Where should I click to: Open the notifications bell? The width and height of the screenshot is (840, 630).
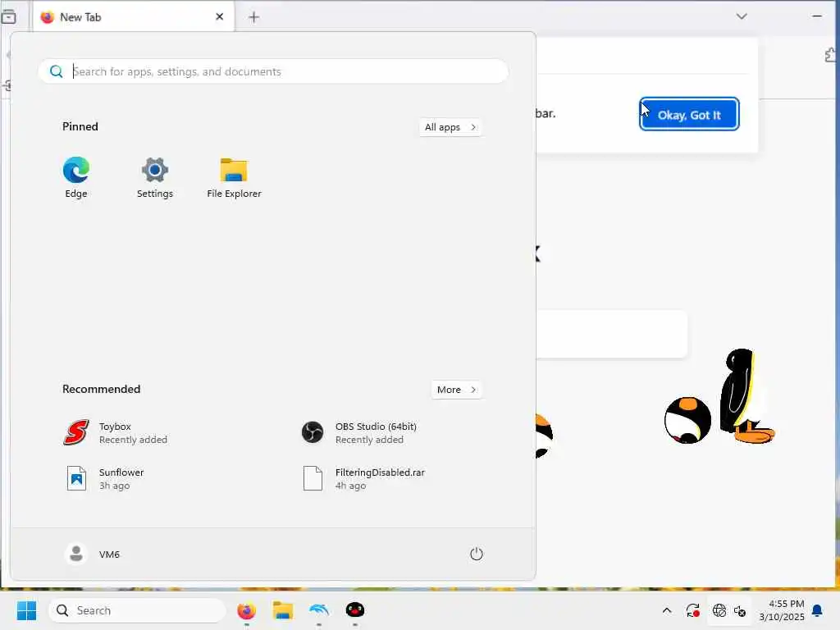(818, 610)
